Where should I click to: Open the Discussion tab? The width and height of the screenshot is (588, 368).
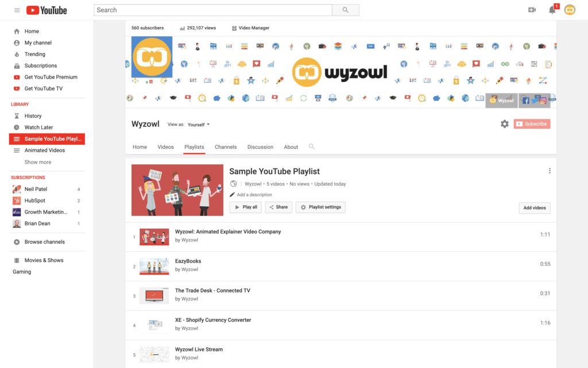260,147
